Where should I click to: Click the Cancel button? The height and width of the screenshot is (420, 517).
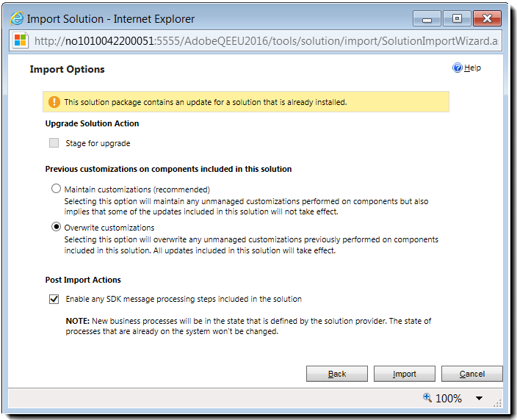pyautogui.click(x=471, y=374)
